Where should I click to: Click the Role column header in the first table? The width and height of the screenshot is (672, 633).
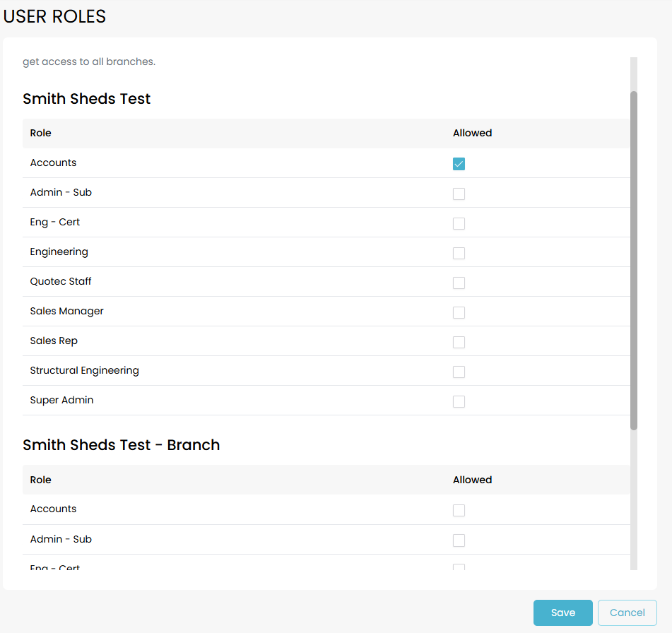tap(41, 133)
